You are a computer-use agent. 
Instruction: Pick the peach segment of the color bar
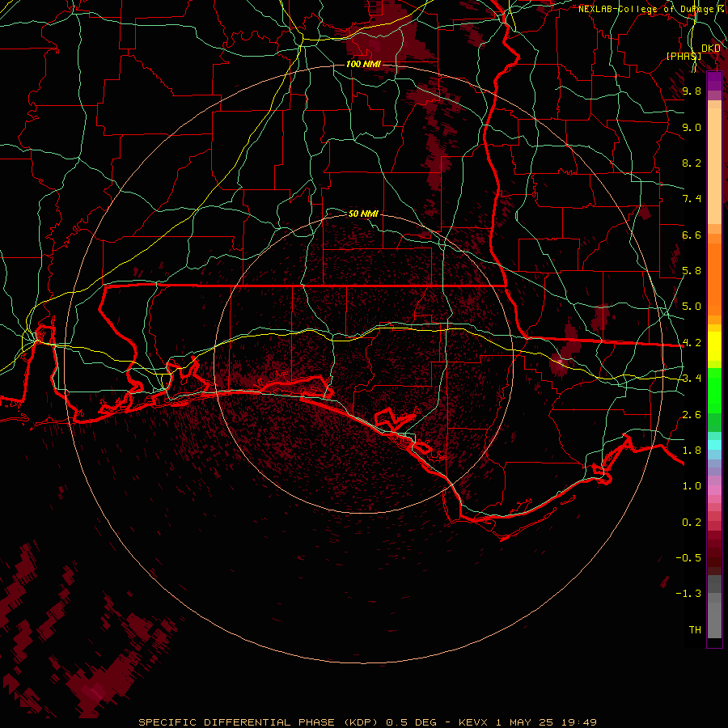(714, 166)
